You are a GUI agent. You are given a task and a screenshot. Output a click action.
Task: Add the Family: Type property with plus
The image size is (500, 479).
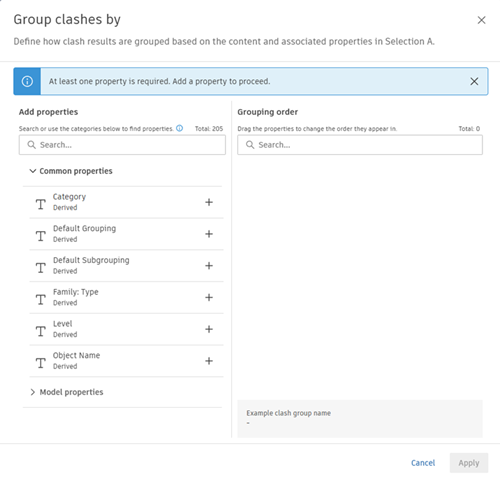(x=209, y=297)
